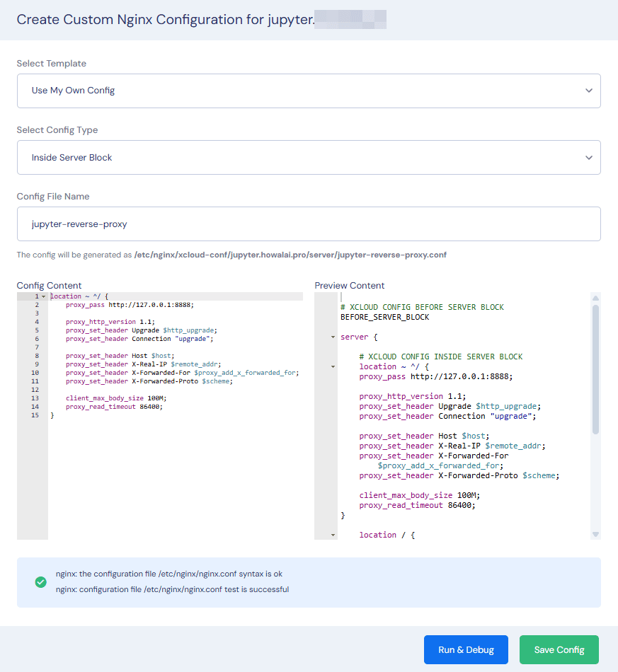Click 'proxy_http_version 1.1;' in config editor

[110, 322]
